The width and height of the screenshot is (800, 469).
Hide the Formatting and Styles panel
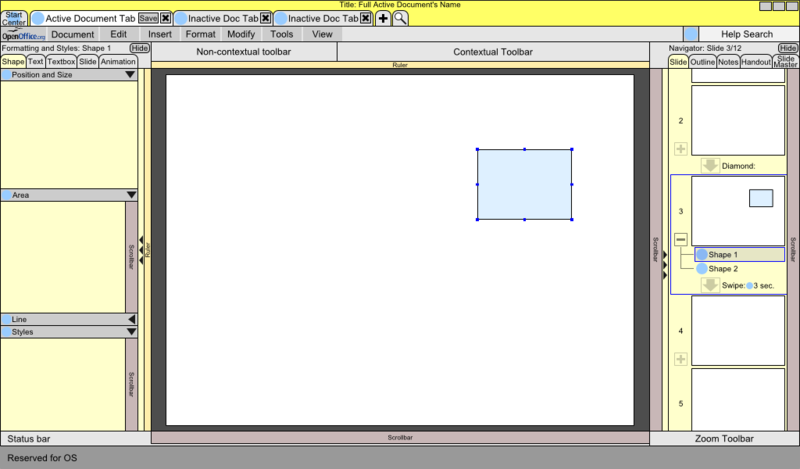pyautogui.click(x=140, y=48)
